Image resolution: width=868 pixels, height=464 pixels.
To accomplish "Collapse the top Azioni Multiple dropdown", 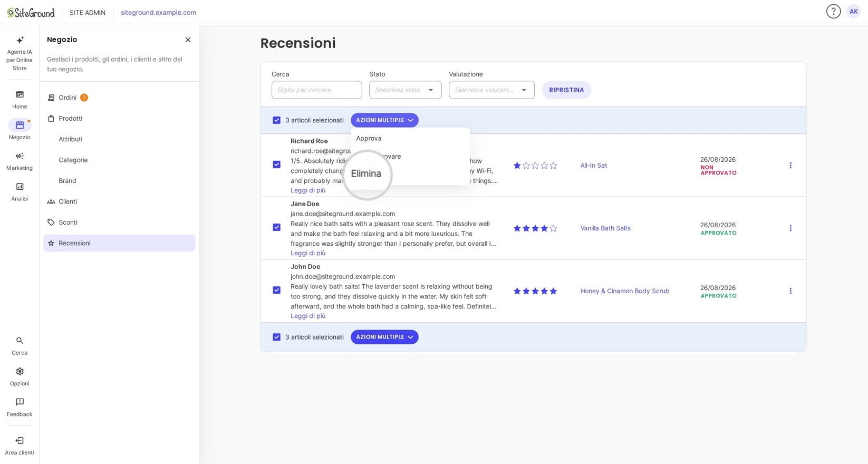I will pos(384,120).
